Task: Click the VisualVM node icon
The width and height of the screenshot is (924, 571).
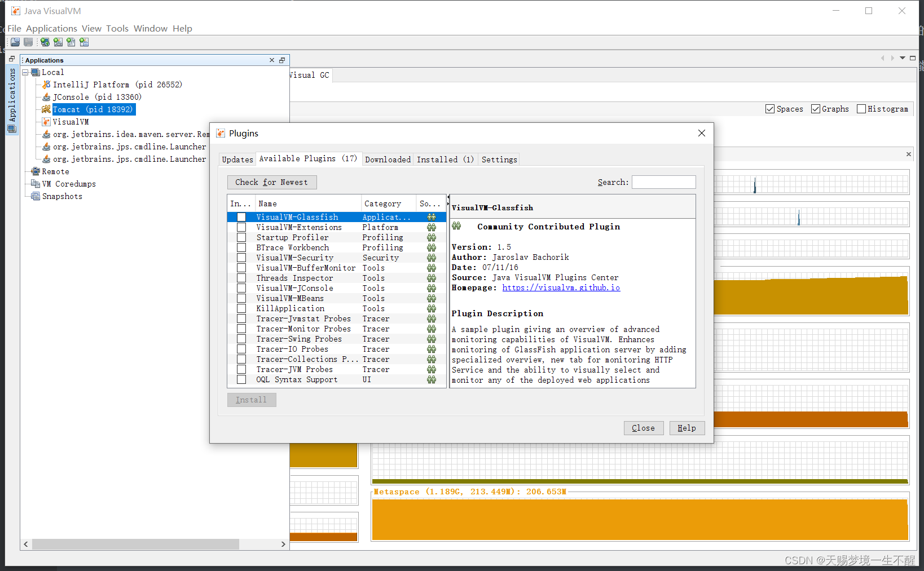Action: coord(47,122)
